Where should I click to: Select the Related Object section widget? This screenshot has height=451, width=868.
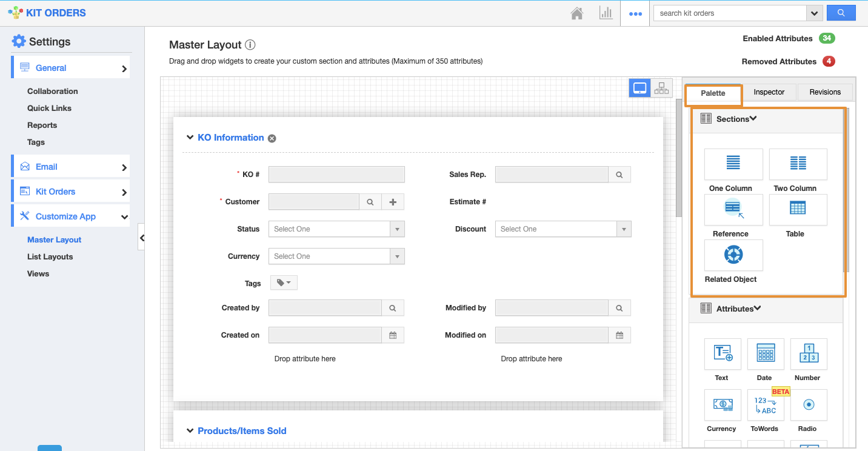[733, 255]
